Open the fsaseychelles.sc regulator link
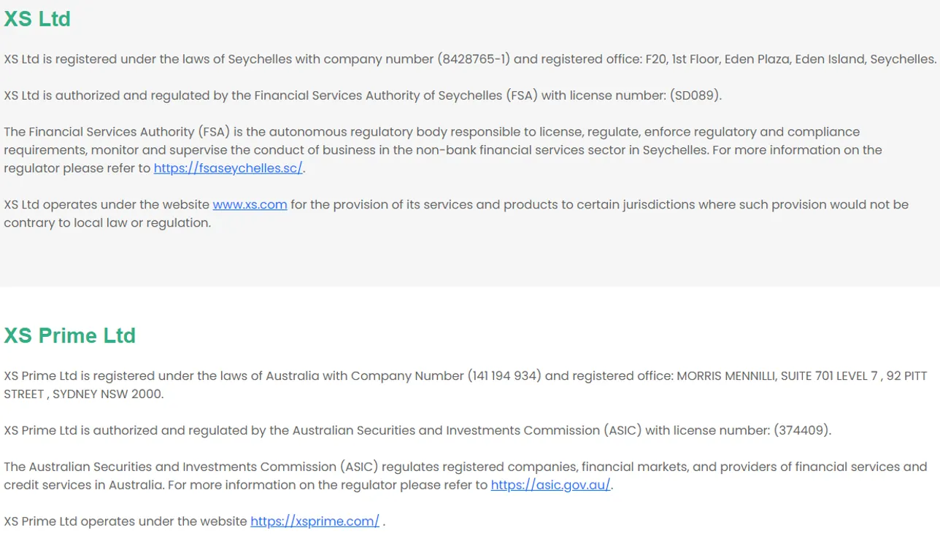This screenshot has height=560, width=940. click(228, 168)
